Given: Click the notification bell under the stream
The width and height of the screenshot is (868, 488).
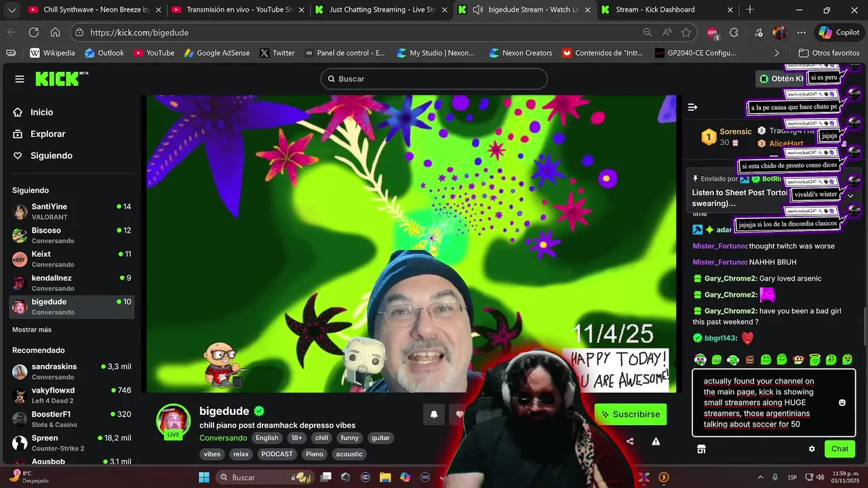Looking at the screenshot, I should coord(434,414).
